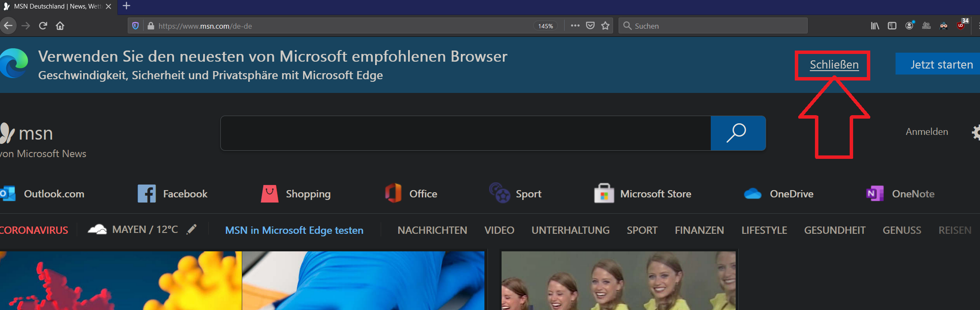The width and height of the screenshot is (980, 310).
Task: Click MSN in Microsoft Edge testen link
Action: tap(294, 230)
